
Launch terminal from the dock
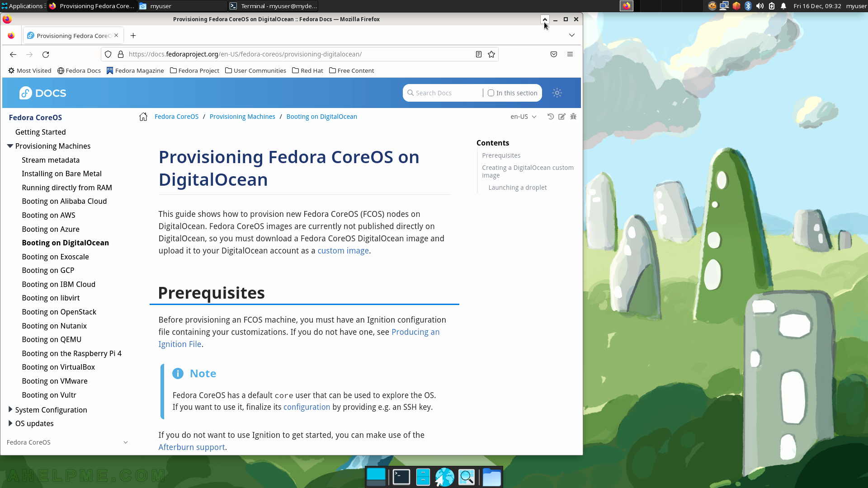coord(401,477)
